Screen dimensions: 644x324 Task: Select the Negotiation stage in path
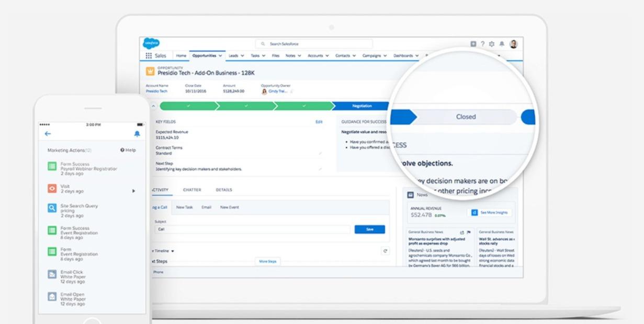[361, 106]
